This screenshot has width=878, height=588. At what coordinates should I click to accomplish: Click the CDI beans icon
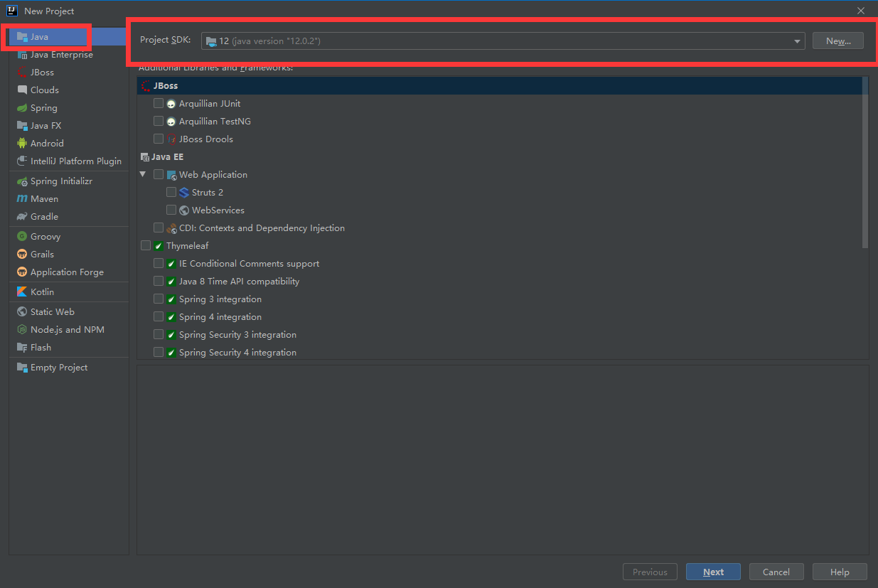(171, 228)
